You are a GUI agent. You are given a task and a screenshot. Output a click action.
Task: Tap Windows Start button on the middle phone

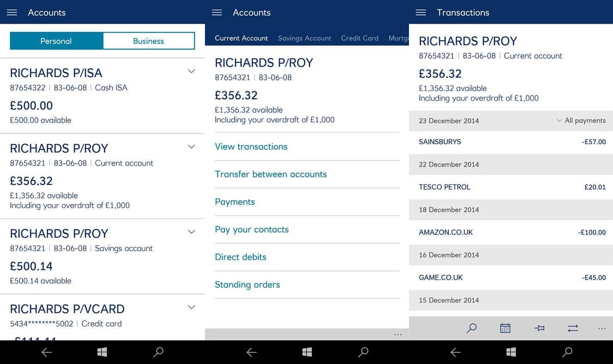307,352
